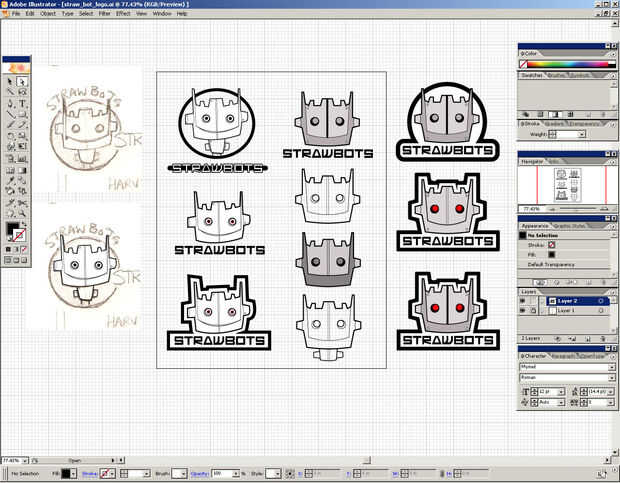620x483 pixels.
Task: Click Layer 1 target circle
Action: (x=601, y=311)
